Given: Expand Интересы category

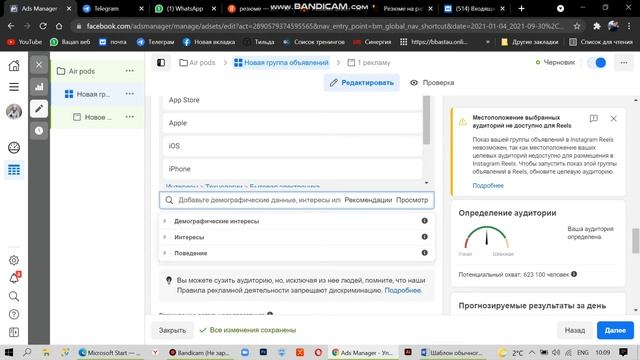Looking at the screenshot, I should pos(164,237).
